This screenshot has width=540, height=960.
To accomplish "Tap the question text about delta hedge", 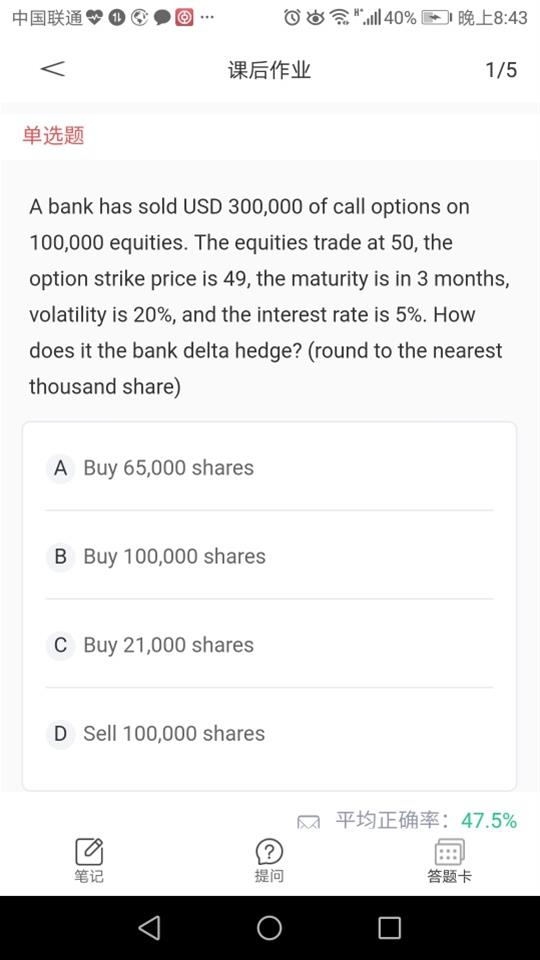I will tap(269, 296).
